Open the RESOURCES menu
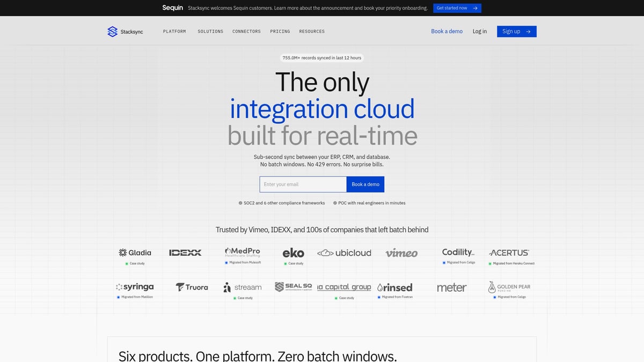The image size is (644, 362). (312, 31)
